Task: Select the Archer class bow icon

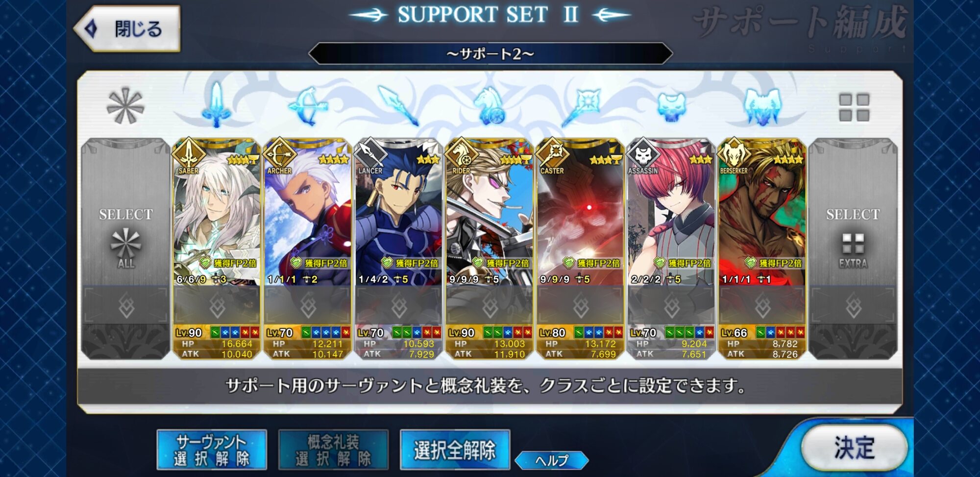Action: 307,106
